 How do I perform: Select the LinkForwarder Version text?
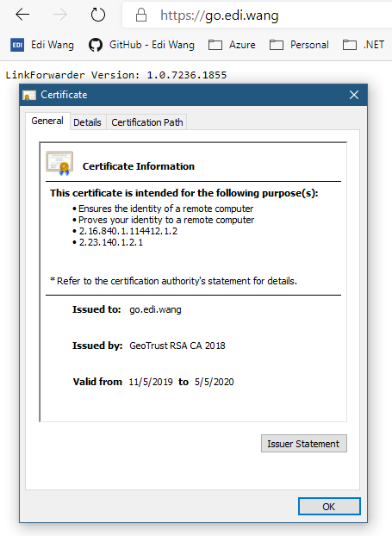click(x=116, y=75)
